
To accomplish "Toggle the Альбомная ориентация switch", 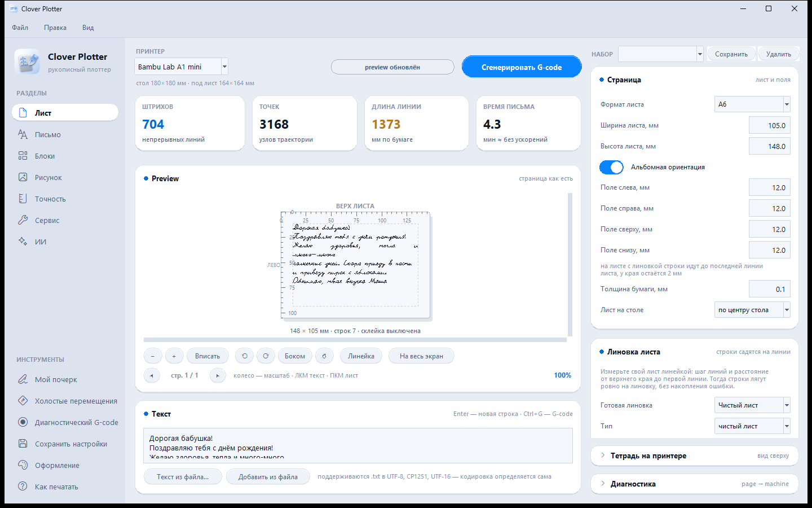I will pos(611,167).
